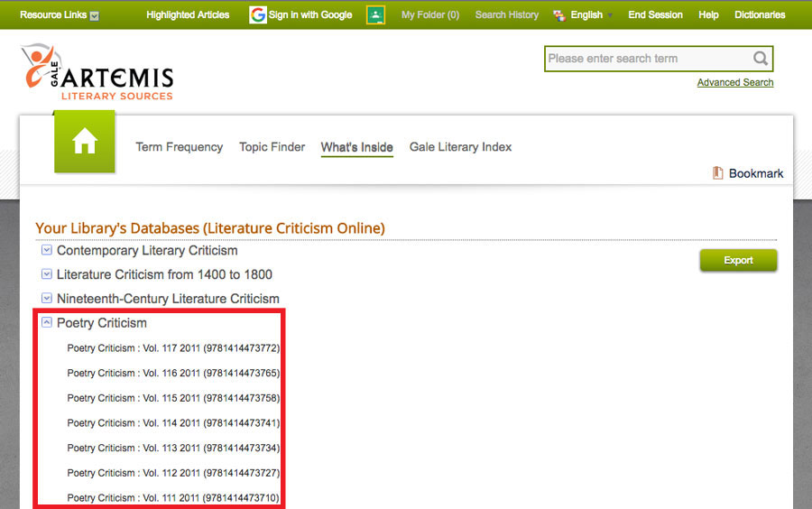Open the Advanced Search link
The height and width of the screenshot is (509, 812).
734,82
